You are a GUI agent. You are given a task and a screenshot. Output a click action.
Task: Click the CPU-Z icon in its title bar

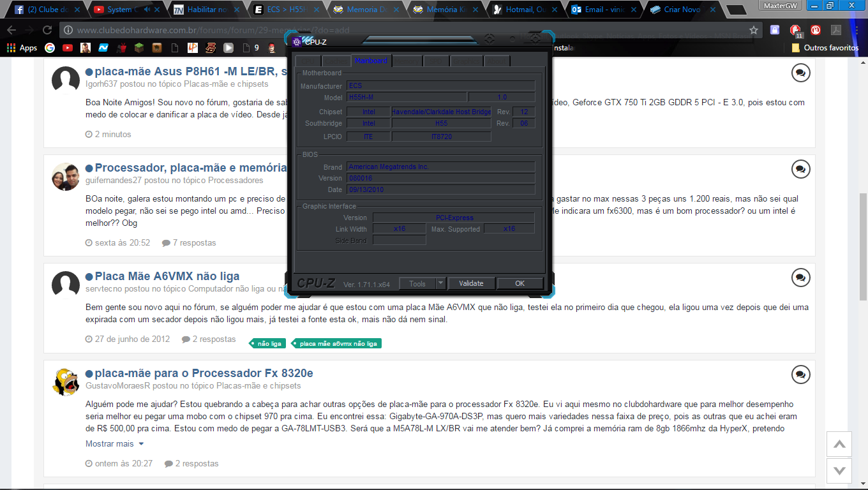(x=297, y=42)
